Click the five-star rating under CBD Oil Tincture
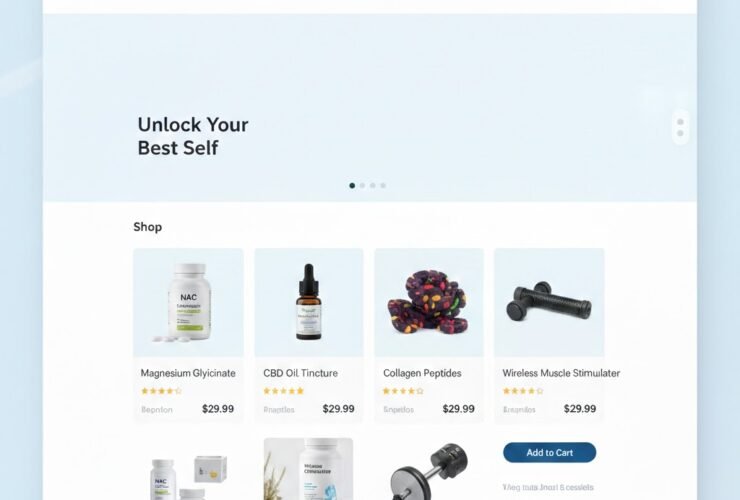Viewport: 740px width, 500px height. (x=284, y=391)
